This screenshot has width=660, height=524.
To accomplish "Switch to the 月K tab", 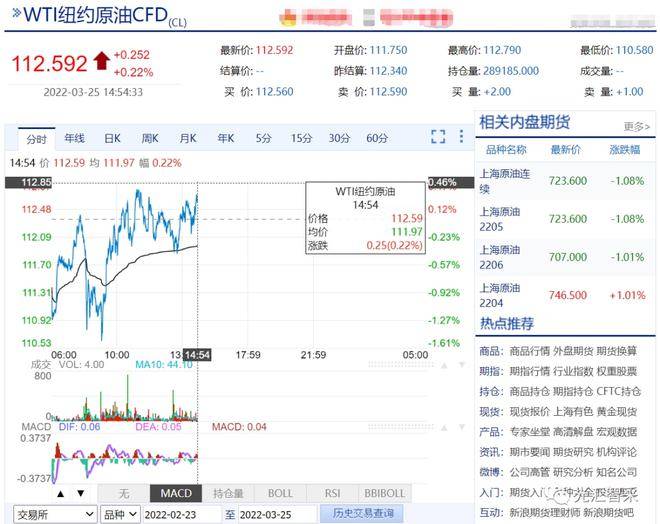I will [x=188, y=138].
